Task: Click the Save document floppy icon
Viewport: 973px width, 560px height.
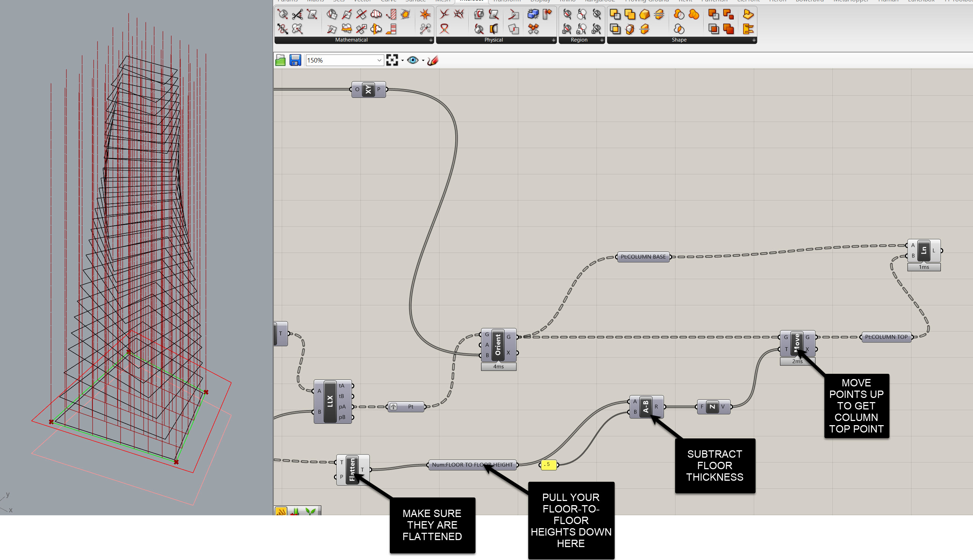Action: click(x=295, y=60)
